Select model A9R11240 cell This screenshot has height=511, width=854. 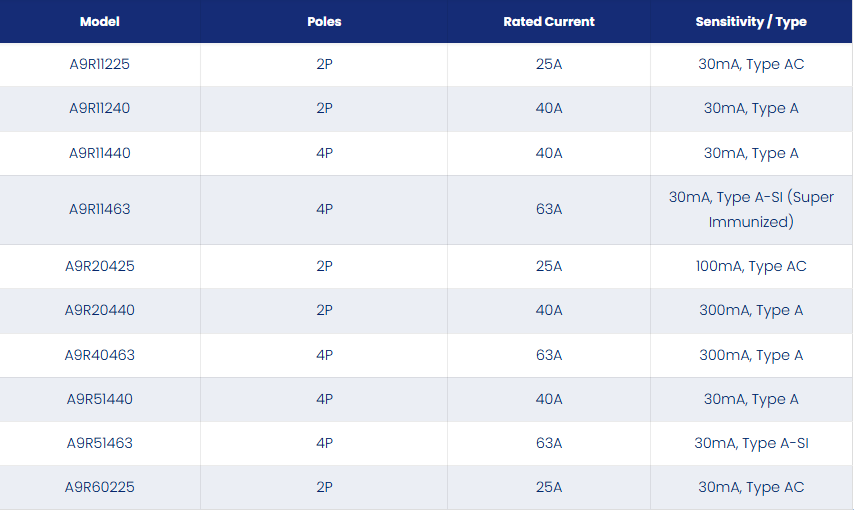tap(100, 108)
